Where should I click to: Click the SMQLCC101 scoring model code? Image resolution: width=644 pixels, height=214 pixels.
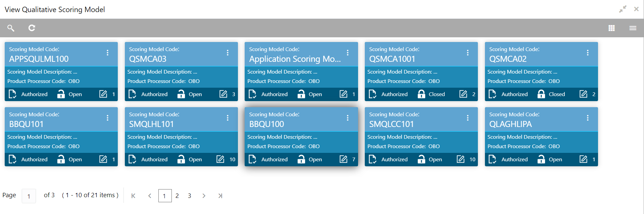click(391, 124)
